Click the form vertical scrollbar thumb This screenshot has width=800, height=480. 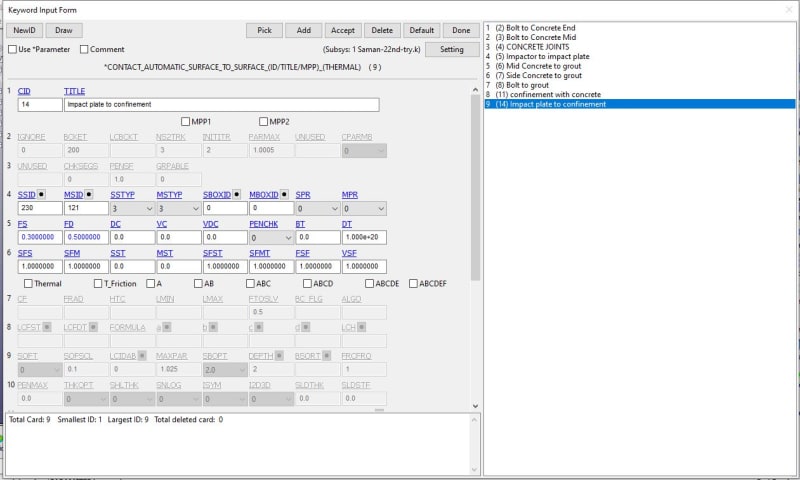(475, 187)
